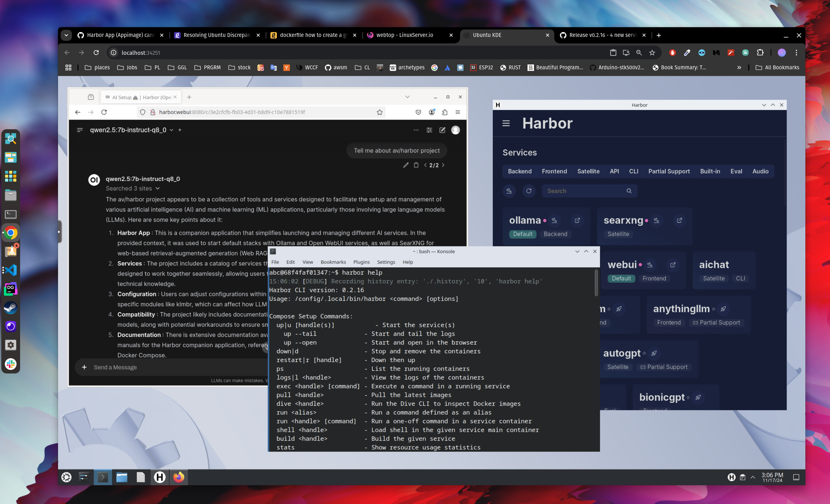830x504 pixels.
Task: Toggle the ollama service start/stop icon
Action: (554, 220)
